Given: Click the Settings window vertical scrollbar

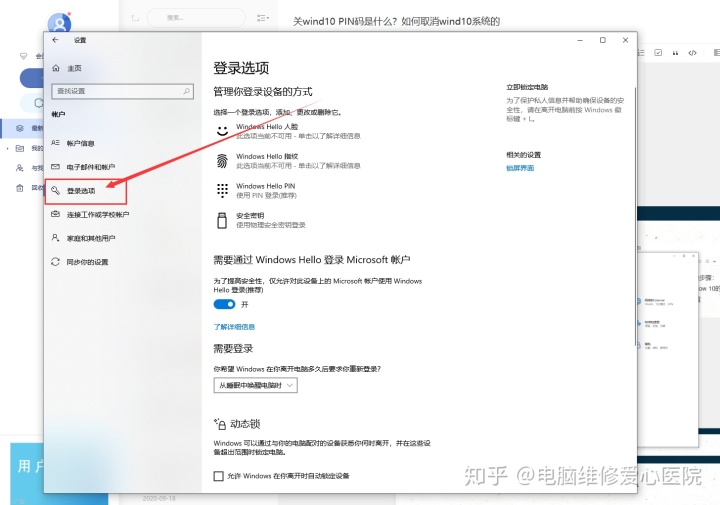Looking at the screenshot, I should pyautogui.click(x=635, y=216).
